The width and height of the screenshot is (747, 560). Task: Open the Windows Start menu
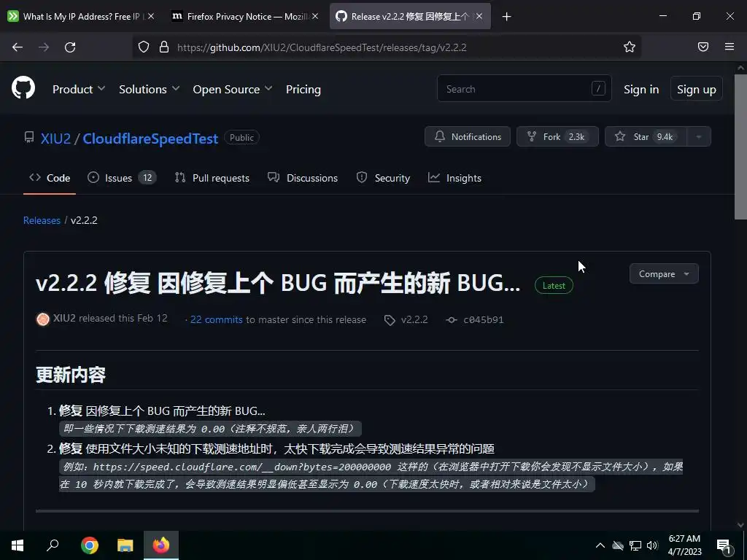(x=18, y=545)
